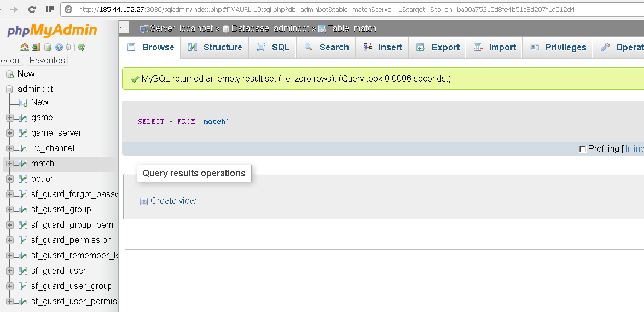Click the table icon beside sf_guard_permission
The height and width of the screenshot is (312, 644).
[x=24, y=240]
